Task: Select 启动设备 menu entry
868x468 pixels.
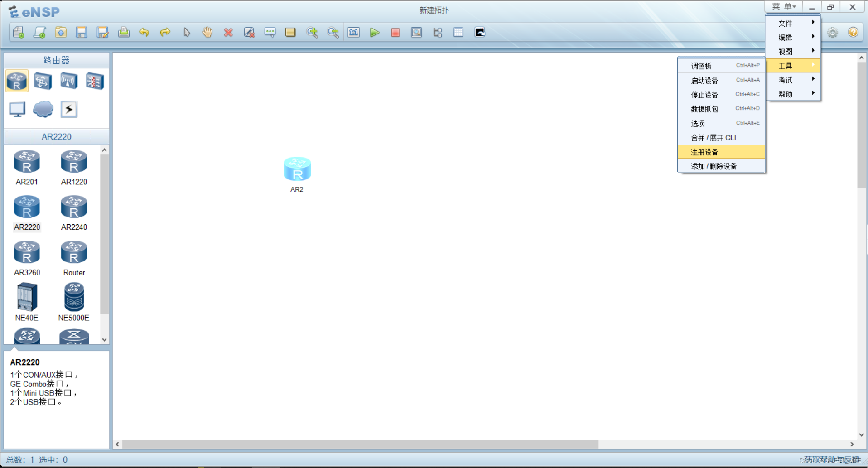Action: click(x=721, y=80)
